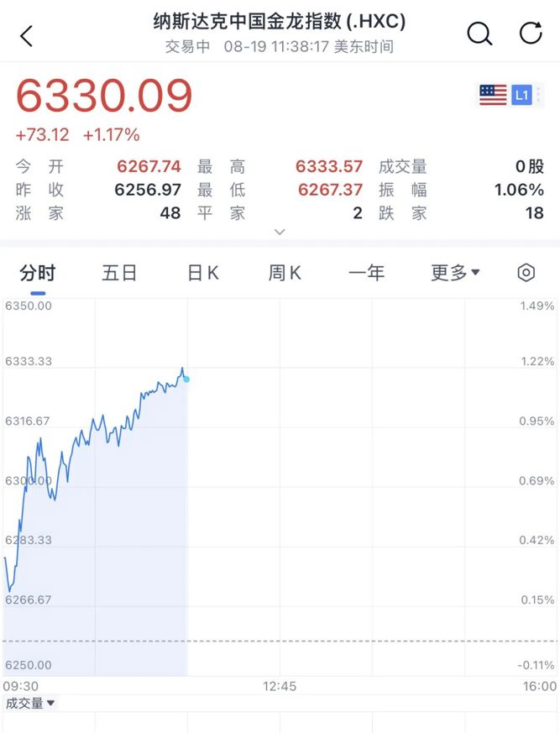The width and height of the screenshot is (560, 733).
Task: Tap the blue current-price dot on chart
Action: pyautogui.click(x=186, y=380)
